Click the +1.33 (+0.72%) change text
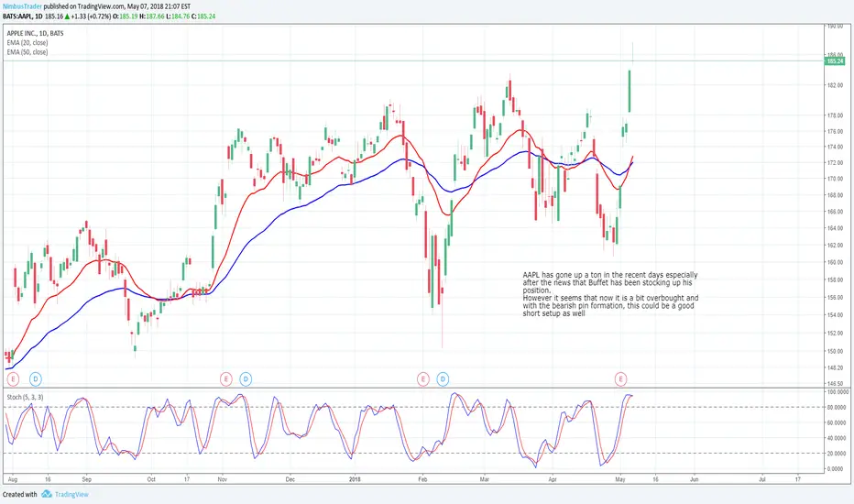This screenshot has height=504, width=854. click(92, 16)
